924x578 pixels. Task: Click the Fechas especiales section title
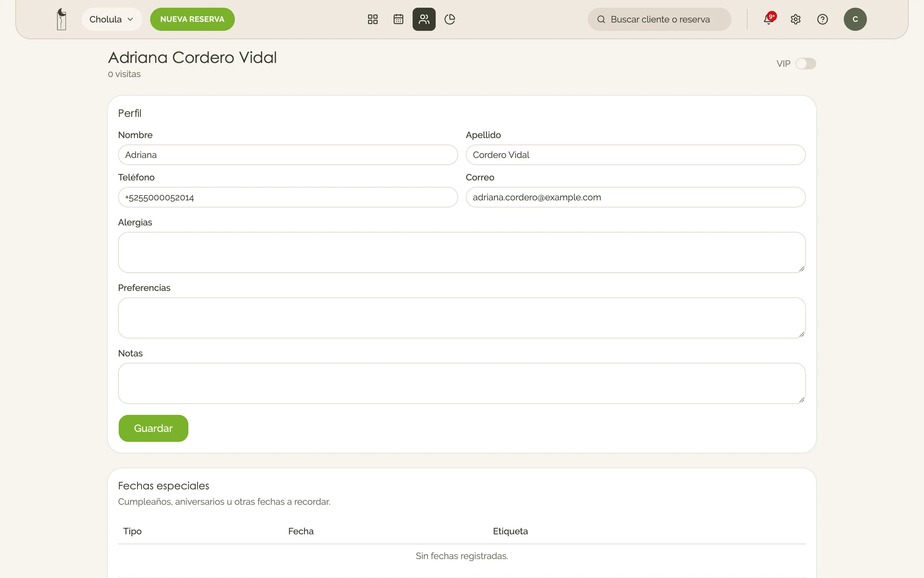[x=163, y=486]
